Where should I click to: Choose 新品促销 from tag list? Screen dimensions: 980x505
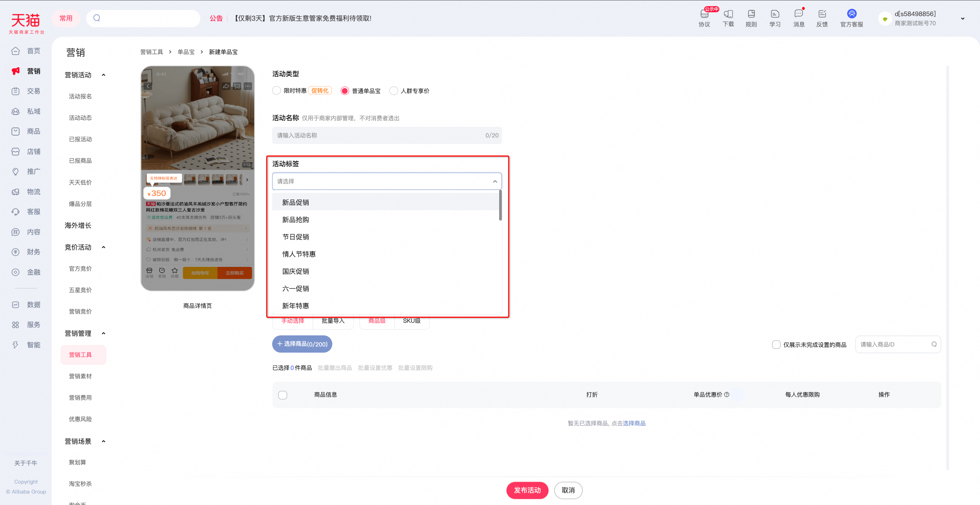[386, 202]
